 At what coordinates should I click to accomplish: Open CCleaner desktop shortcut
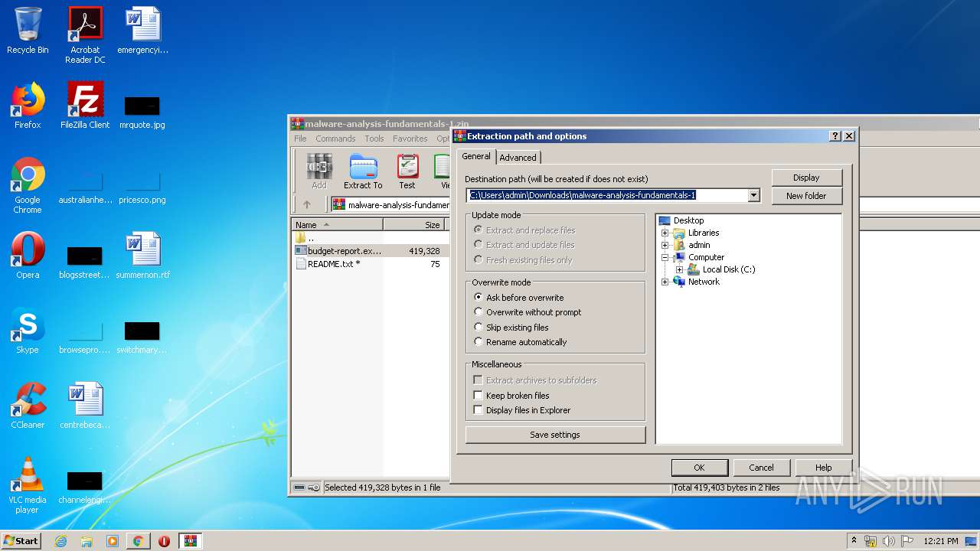(x=28, y=406)
